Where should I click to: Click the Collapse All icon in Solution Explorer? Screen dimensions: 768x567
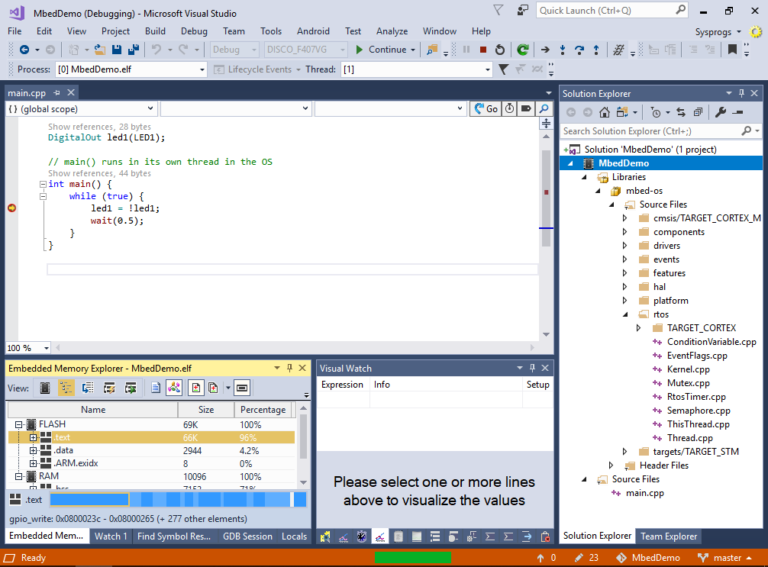pyautogui.click(x=698, y=113)
